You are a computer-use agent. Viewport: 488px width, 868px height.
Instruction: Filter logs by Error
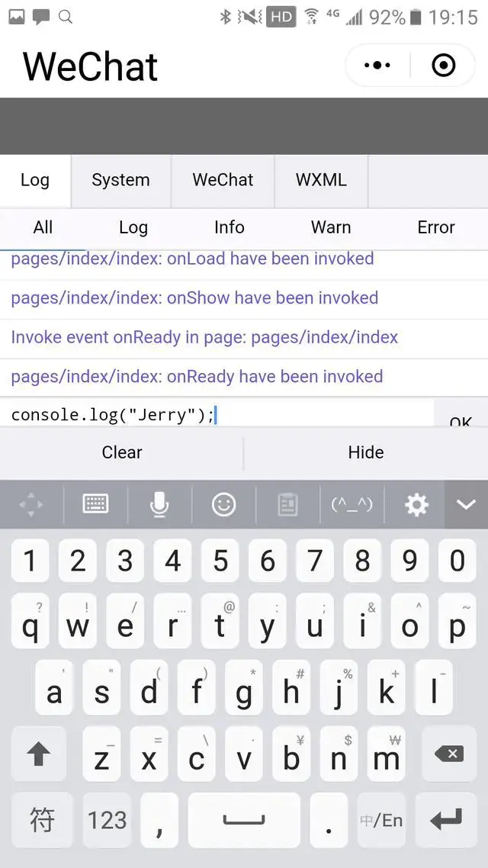pyautogui.click(x=435, y=227)
